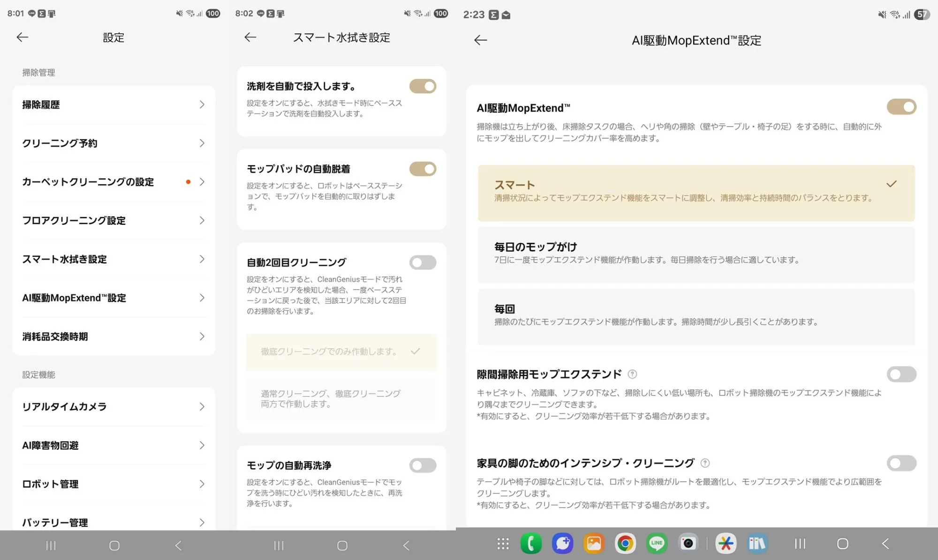The image size is (938, 560).
Task: Open the Phone app in taskbar
Action: coord(531,544)
